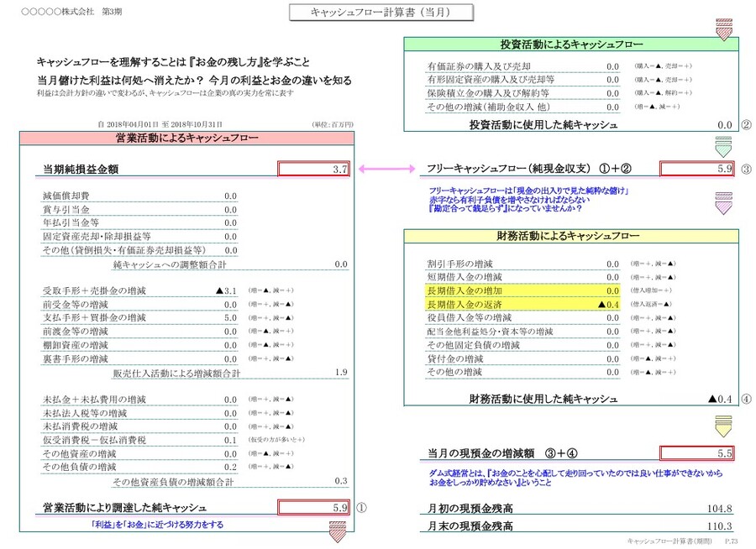Click the label 支払手形+買掛金の増減
Image resolution: width=756 pixels, height=549 pixels.
(94, 317)
